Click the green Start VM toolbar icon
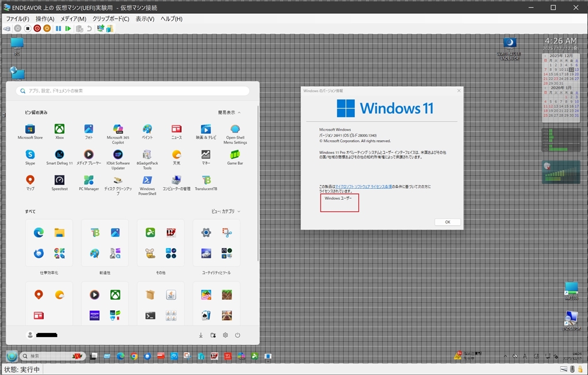This screenshot has width=588, height=375. click(68, 28)
